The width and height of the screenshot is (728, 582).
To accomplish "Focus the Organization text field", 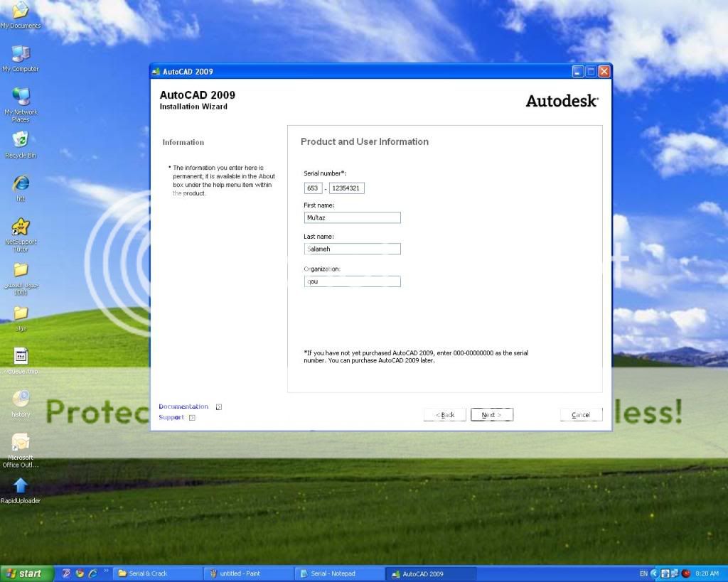I will point(352,281).
